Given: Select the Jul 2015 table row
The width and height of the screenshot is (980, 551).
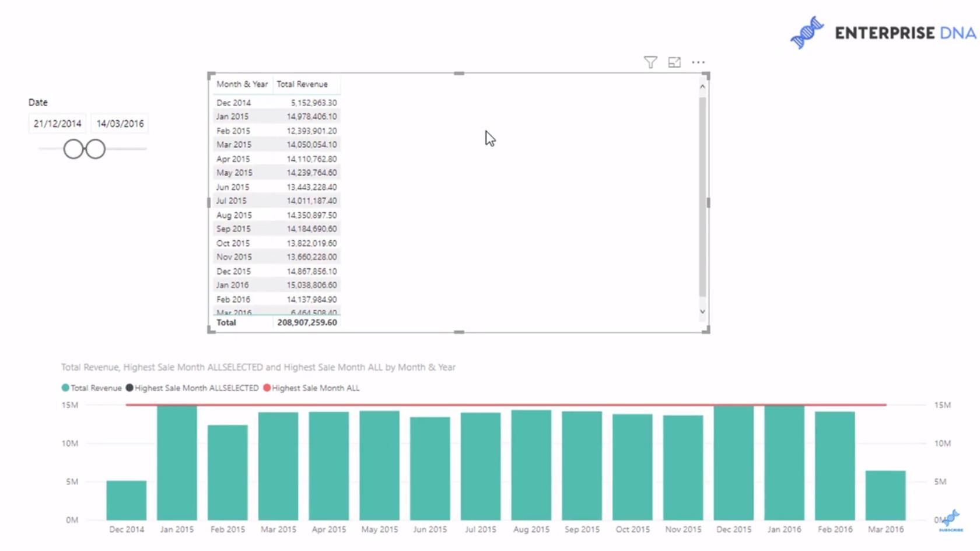Looking at the screenshot, I should pyautogui.click(x=276, y=201).
